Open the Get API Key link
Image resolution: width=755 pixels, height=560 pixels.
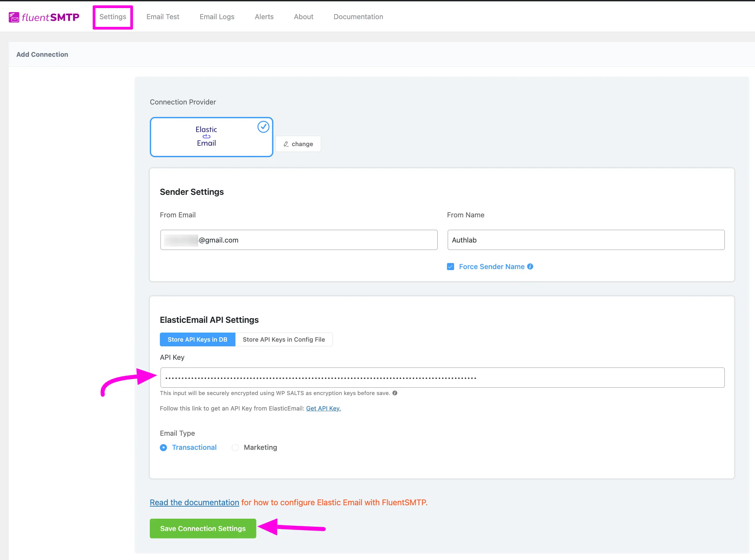pyautogui.click(x=323, y=408)
